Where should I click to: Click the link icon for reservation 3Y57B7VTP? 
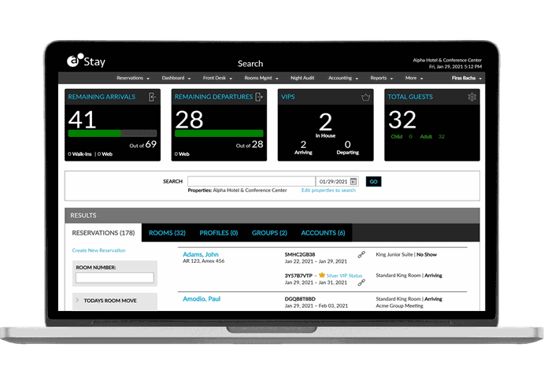[361, 282]
